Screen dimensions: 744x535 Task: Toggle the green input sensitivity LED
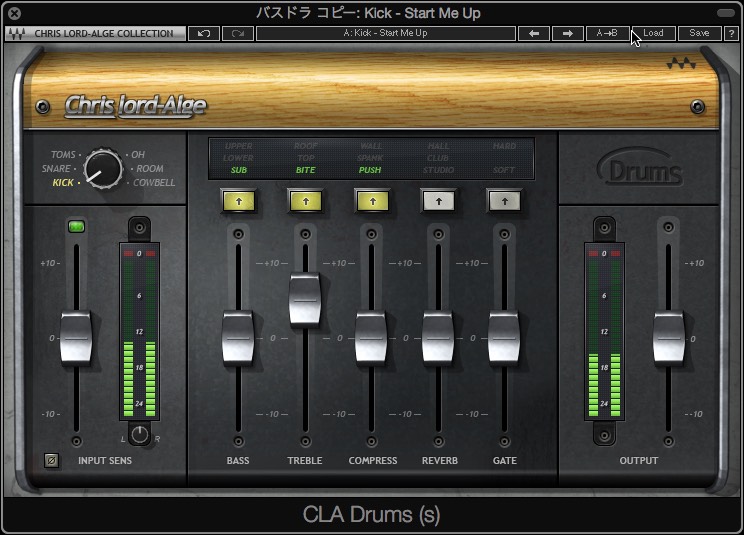pos(76,226)
